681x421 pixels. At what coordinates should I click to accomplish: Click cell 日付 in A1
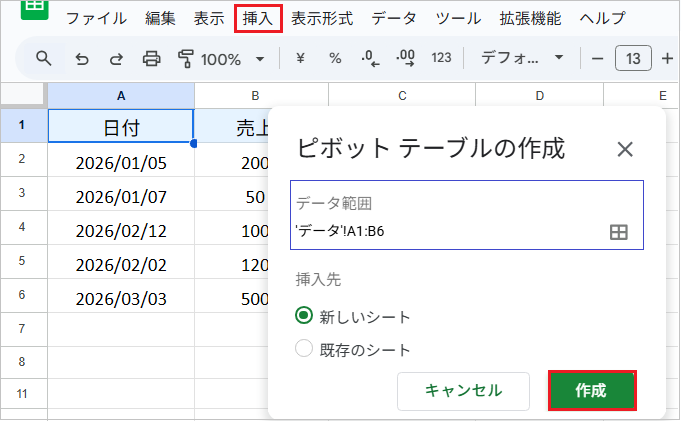point(121,126)
